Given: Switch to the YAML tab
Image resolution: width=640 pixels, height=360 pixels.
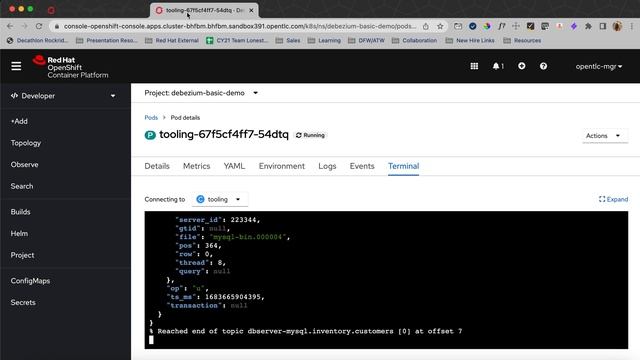Looking at the screenshot, I should (234, 166).
